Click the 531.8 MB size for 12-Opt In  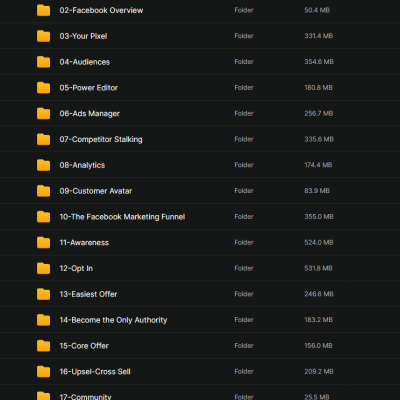tap(318, 268)
